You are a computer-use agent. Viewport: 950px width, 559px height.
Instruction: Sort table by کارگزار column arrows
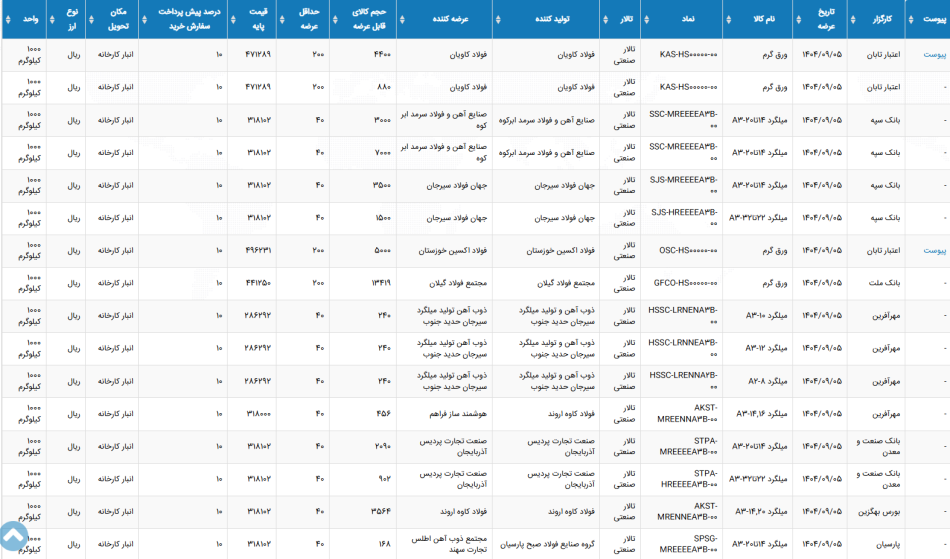point(853,19)
